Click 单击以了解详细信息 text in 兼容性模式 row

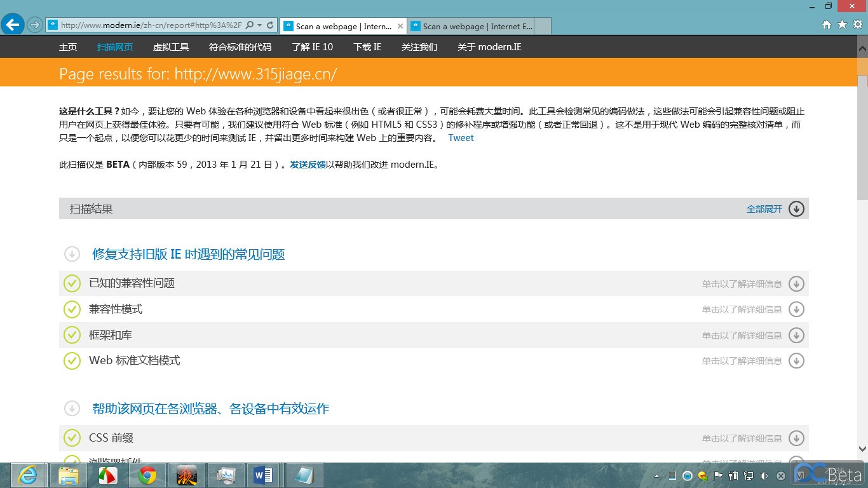pyautogui.click(x=742, y=309)
